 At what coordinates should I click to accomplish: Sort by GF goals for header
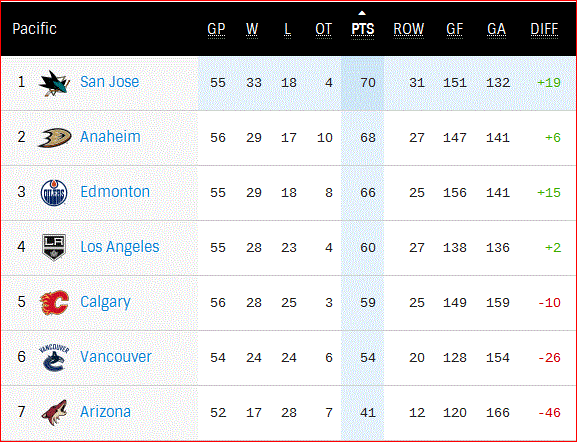[x=454, y=29]
